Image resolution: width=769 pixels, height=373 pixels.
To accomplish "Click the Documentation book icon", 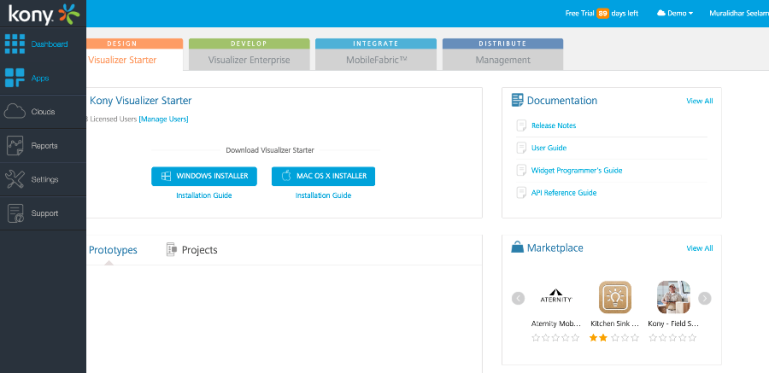I will coord(517,100).
